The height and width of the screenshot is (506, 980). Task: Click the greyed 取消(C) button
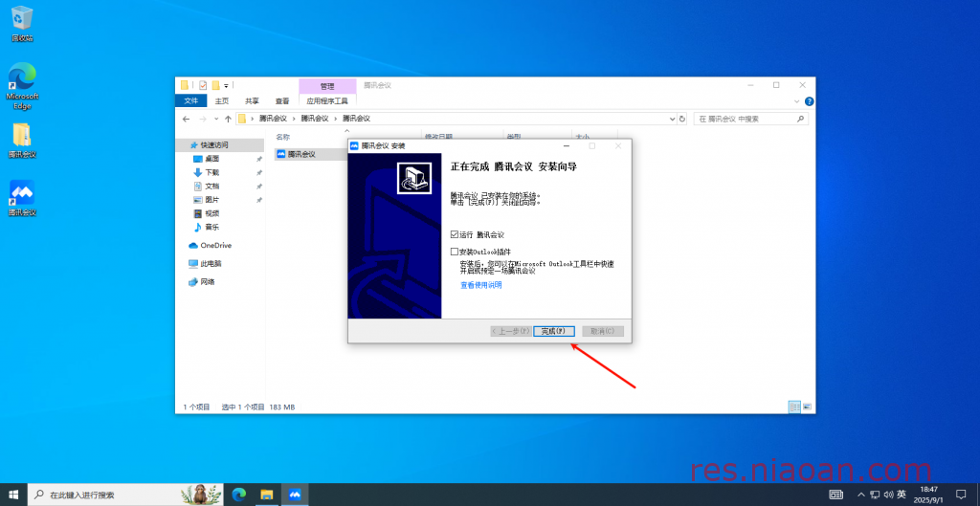pyautogui.click(x=603, y=331)
